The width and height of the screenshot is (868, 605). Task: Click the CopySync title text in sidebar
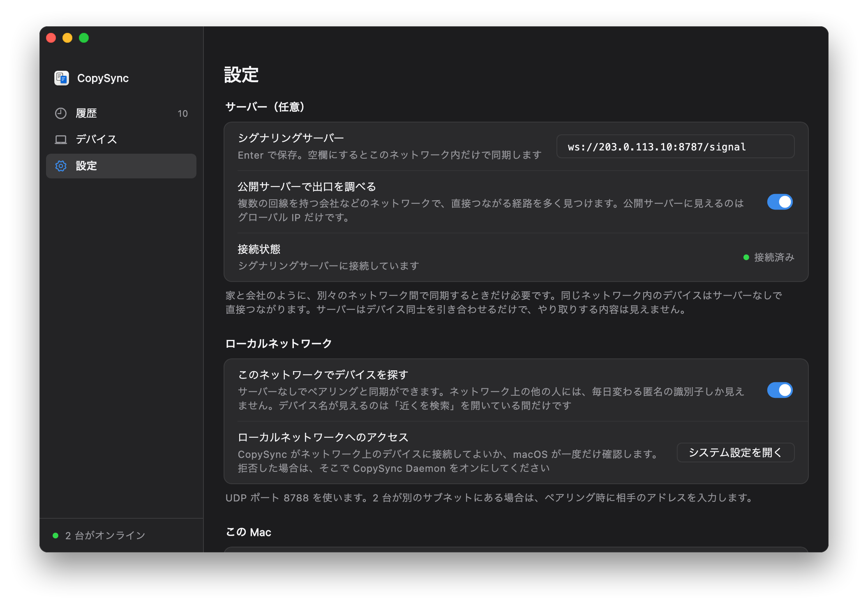[103, 78]
